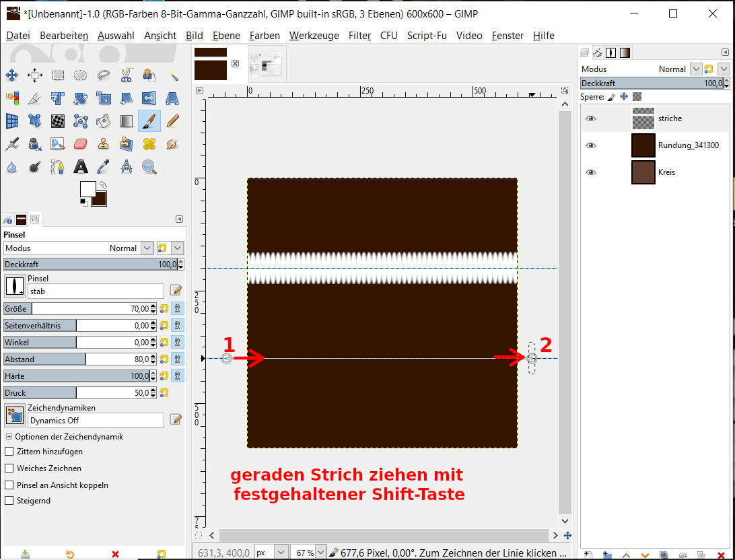
Task: Open the 67% zoom dropdown
Action: tap(320, 553)
